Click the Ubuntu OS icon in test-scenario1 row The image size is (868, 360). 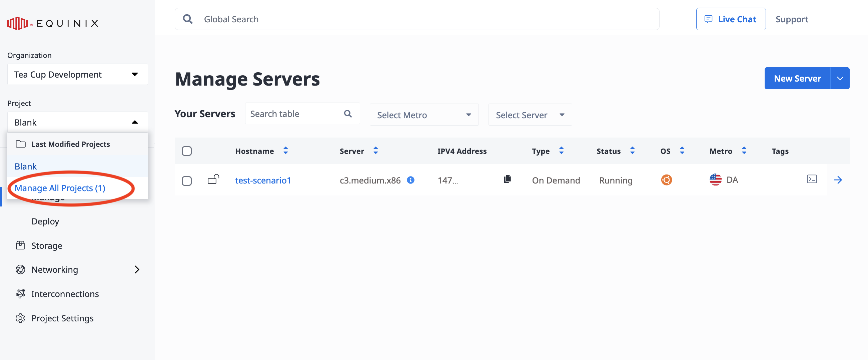666,180
